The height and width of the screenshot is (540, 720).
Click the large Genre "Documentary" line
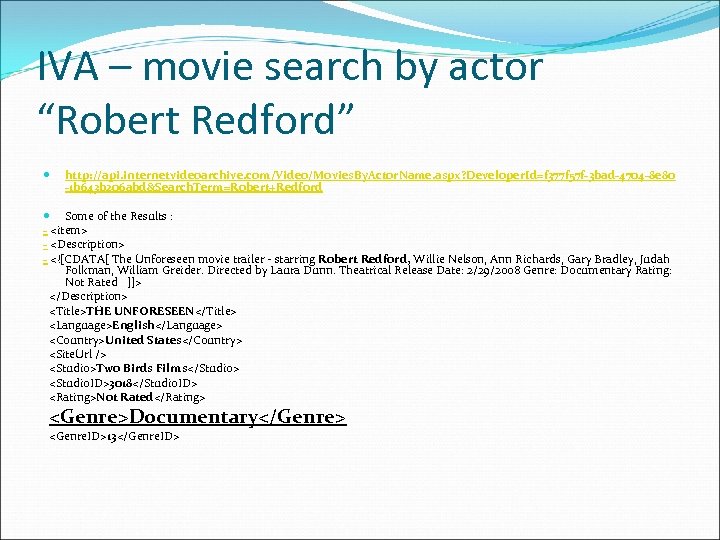click(x=197, y=417)
